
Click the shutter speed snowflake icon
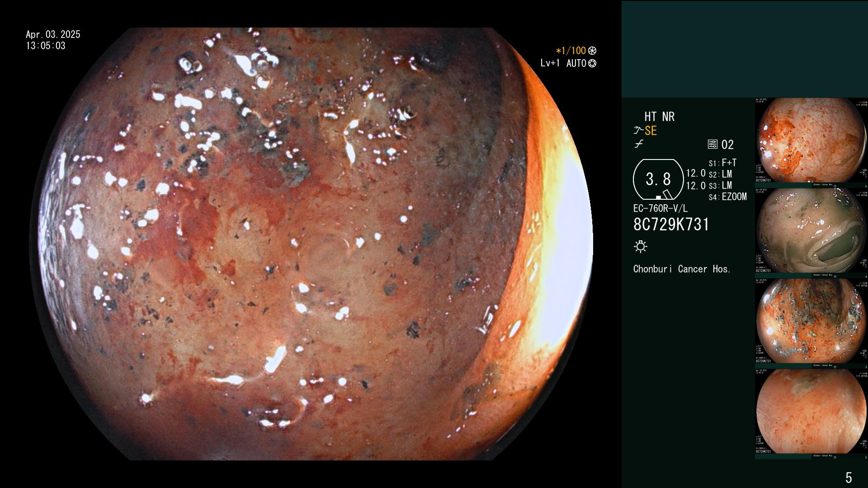coord(592,51)
